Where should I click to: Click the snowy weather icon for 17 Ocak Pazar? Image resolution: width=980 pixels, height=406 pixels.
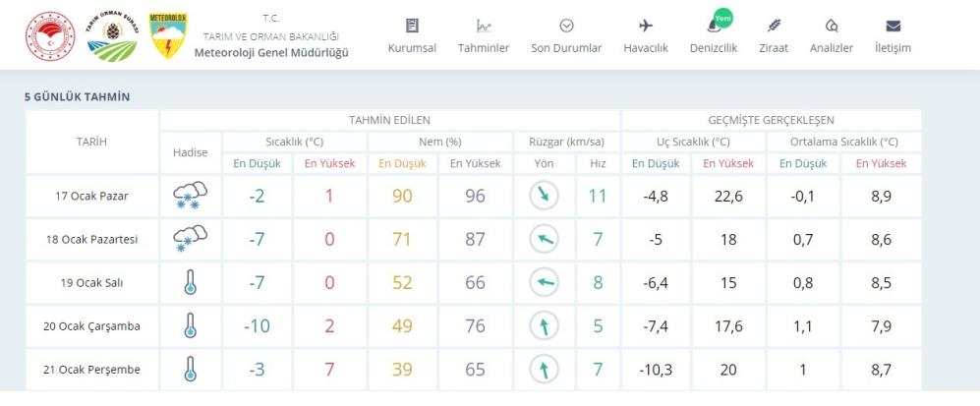tap(190, 196)
